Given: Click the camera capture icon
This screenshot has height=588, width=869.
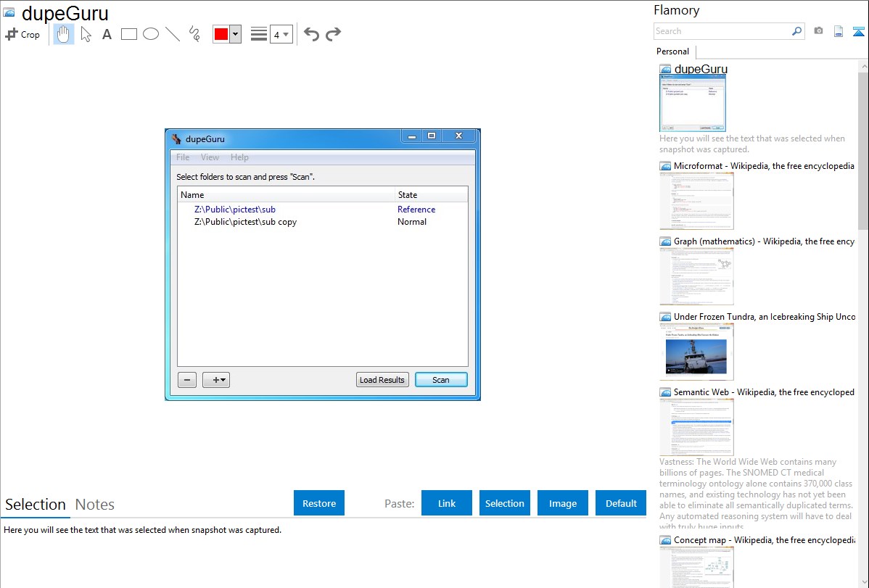Looking at the screenshot, I should pyautogui.click(x=818, y=31).
